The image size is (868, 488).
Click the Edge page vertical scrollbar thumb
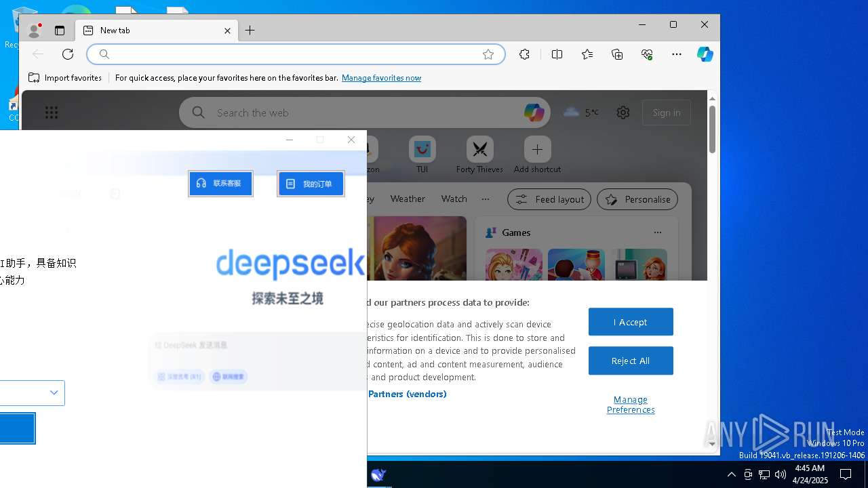[x=712, y=129]
